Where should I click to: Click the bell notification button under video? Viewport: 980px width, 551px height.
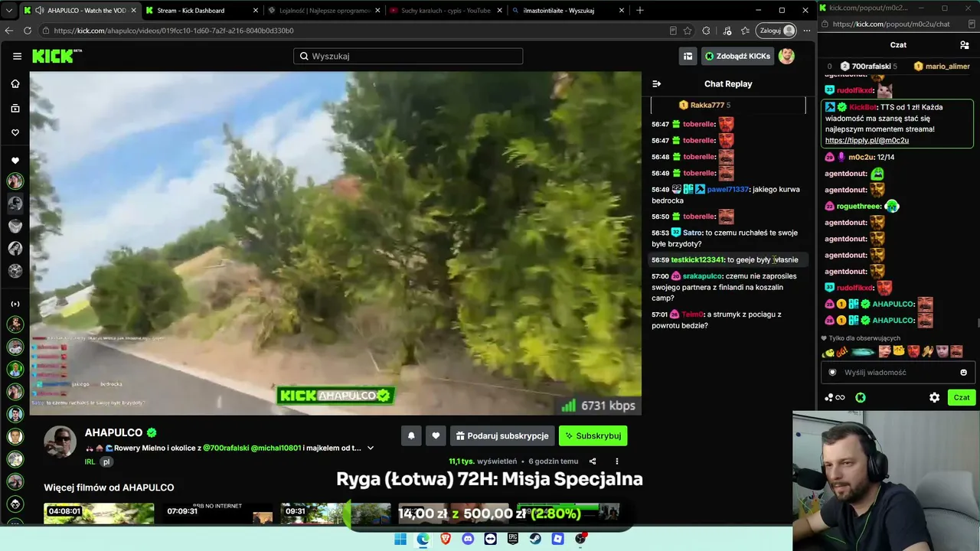(x=411, y=435)
